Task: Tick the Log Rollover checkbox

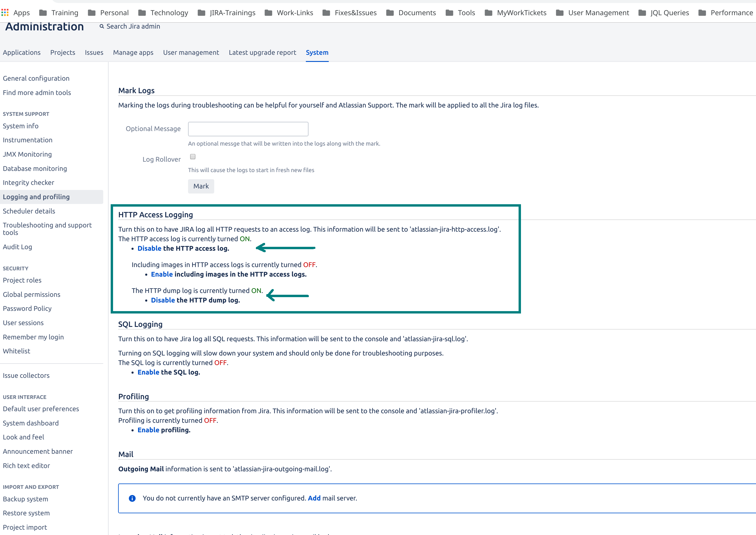Action: point(192,157)
